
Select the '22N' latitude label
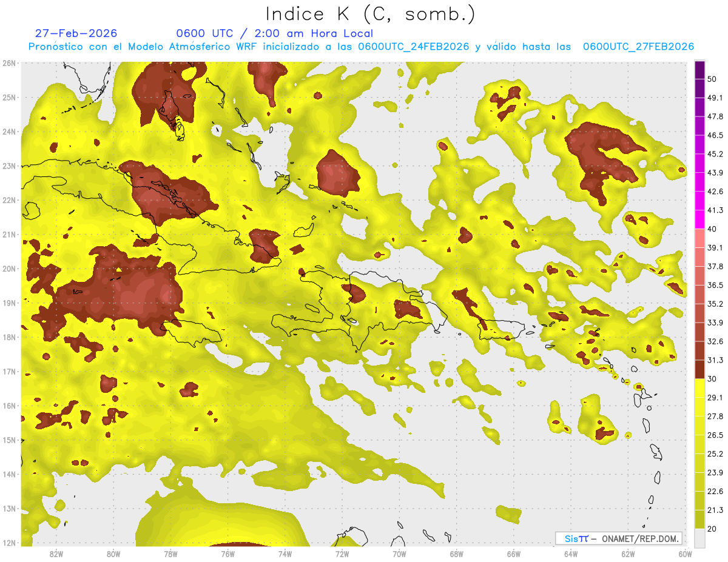pos(9,200)
